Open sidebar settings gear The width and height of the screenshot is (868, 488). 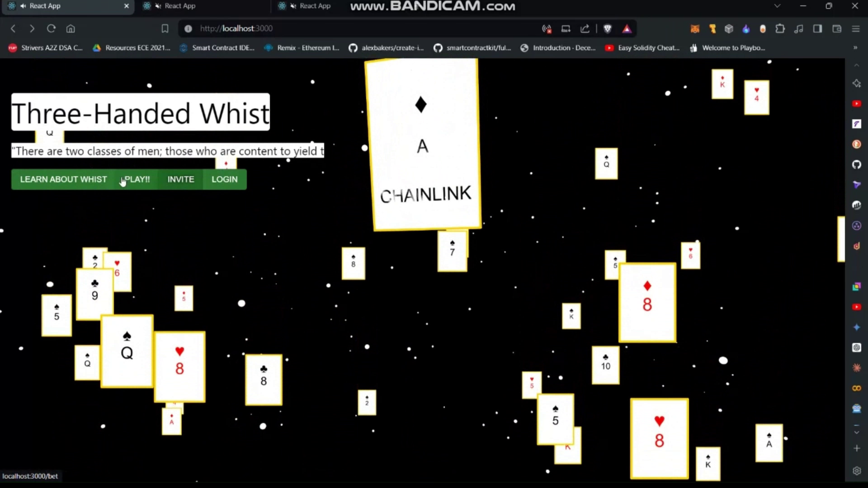point(857,471)
